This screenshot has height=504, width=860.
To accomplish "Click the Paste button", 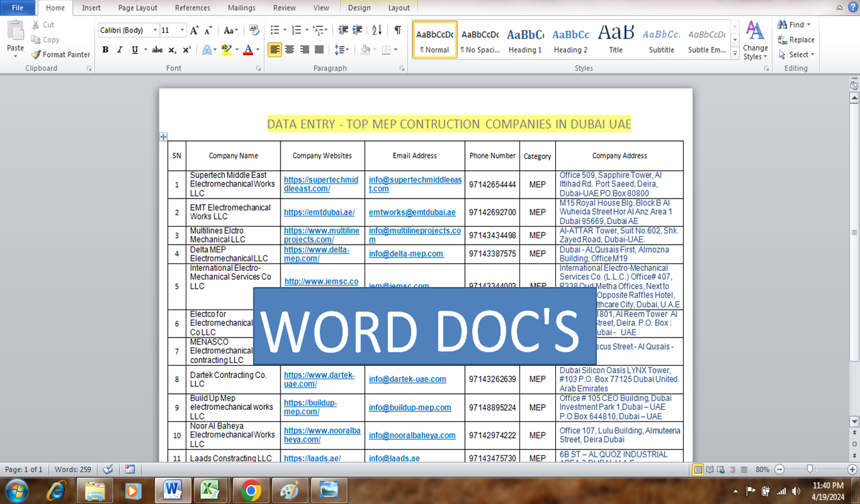I will click(x=15, y=40).
